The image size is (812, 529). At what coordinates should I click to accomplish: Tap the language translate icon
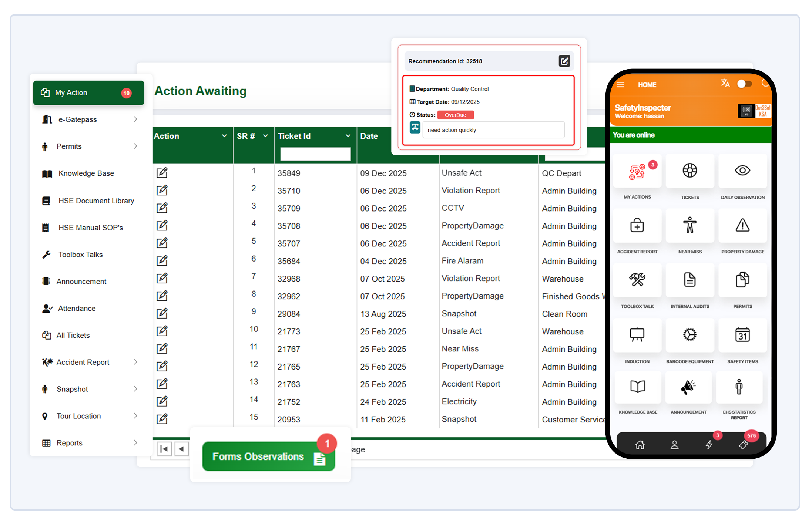[725, 83]
